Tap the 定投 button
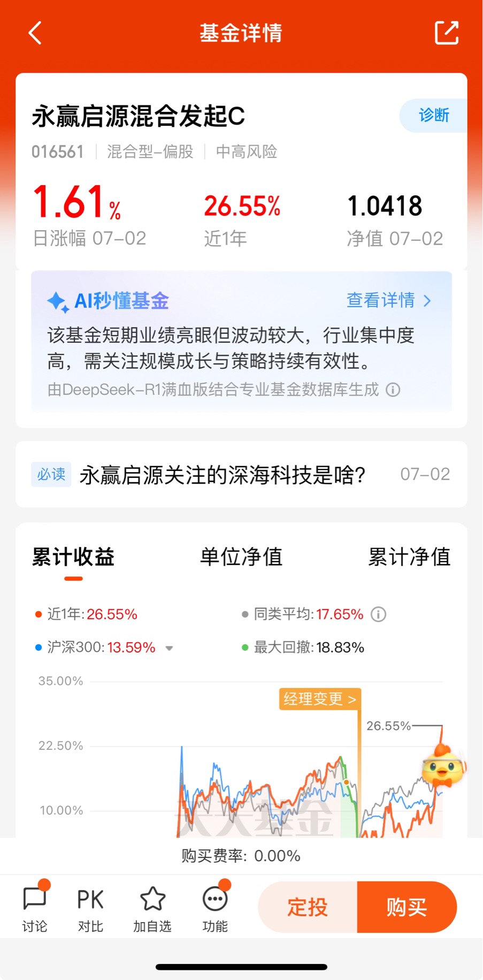Image resolution: width=483 pixels, height=980 pixels. [308, 907]
